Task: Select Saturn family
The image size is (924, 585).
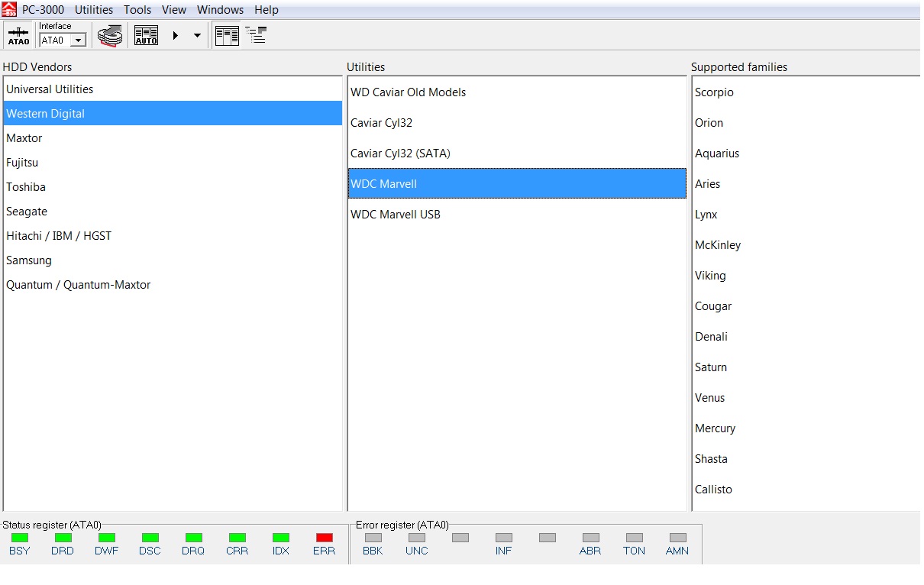Action: (806, 367)
